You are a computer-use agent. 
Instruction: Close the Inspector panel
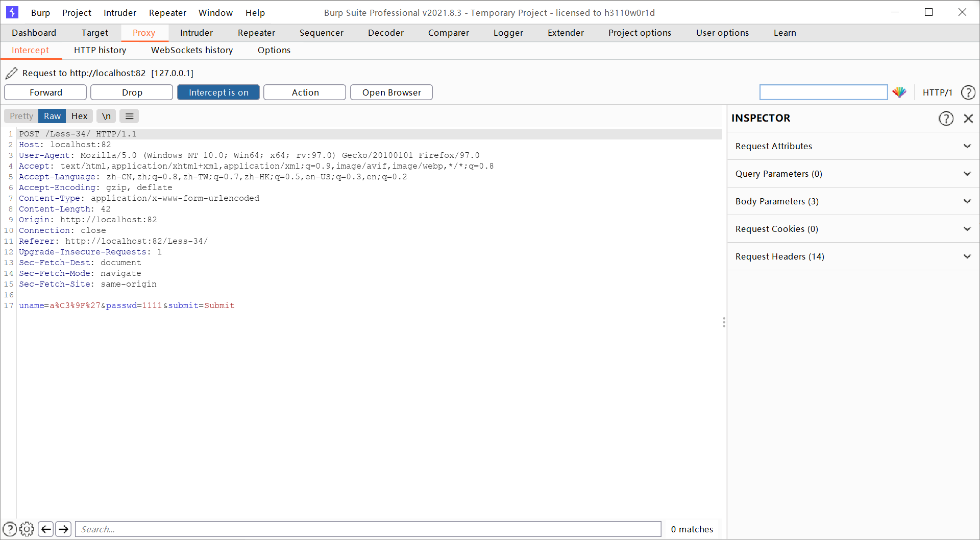click(x=968, y=119)
